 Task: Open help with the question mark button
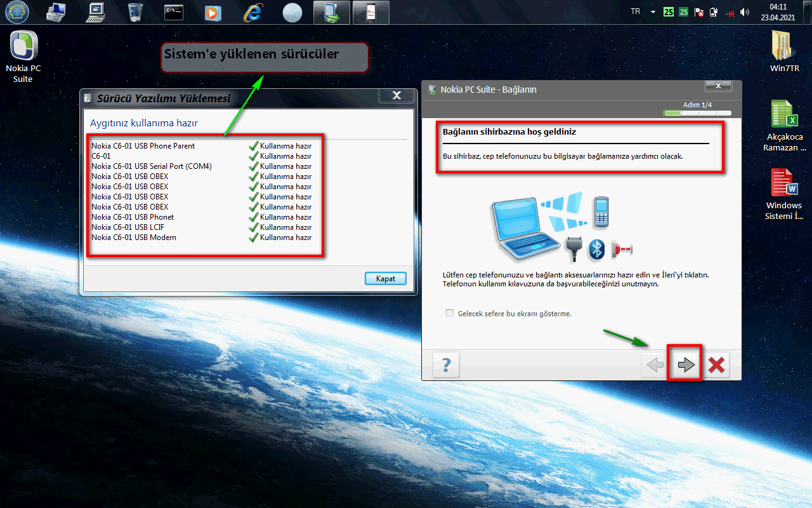click(446, 364)
